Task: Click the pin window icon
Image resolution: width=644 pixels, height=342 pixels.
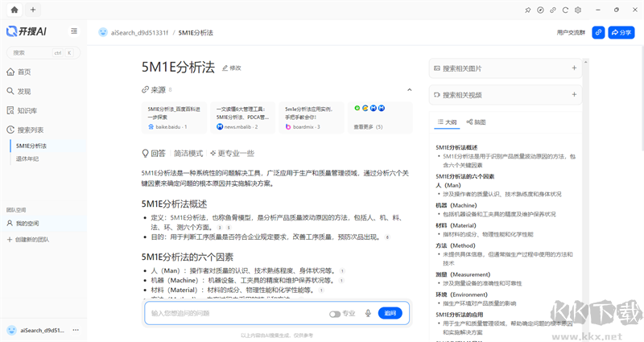Action: [528, 10]
